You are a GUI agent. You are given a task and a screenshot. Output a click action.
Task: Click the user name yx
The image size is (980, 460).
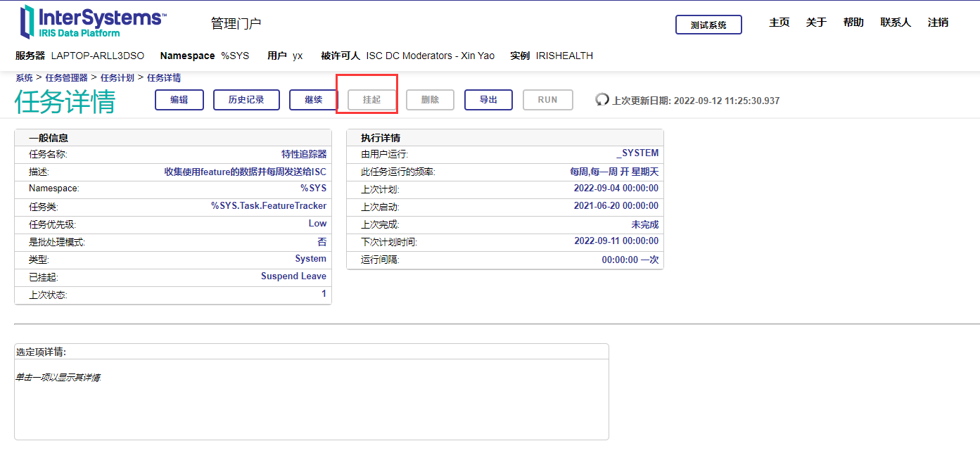[x=298, y=56]
